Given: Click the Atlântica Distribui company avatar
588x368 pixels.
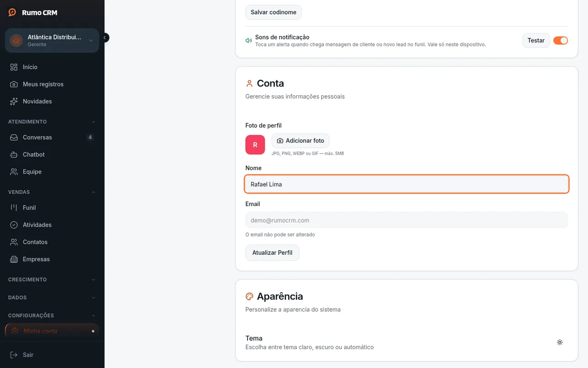Looking at the screenshot, I should [16, 40].
